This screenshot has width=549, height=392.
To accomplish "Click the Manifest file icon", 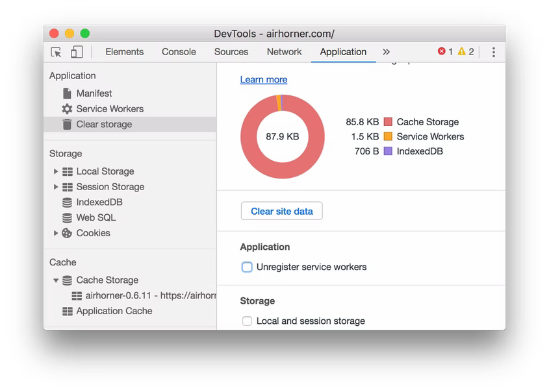I will (67, 93).
